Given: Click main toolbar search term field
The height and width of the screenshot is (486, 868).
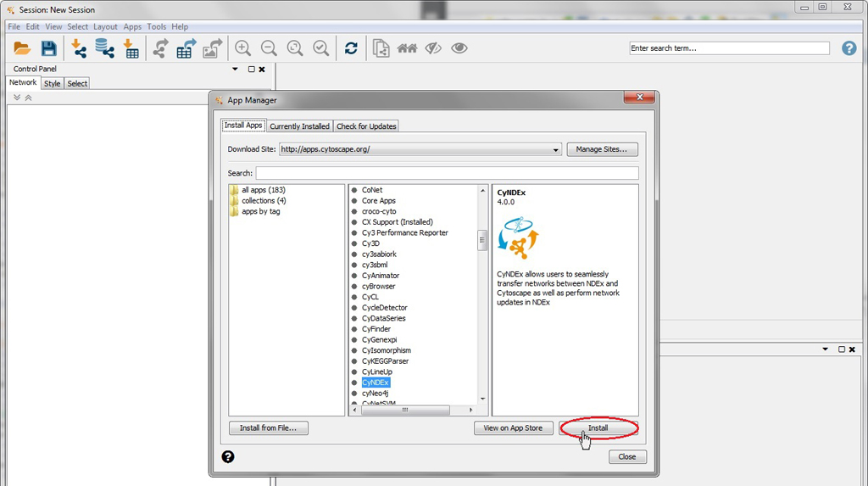Looking at the screenshot, I should pyautogui.click(x=729, y=48).
